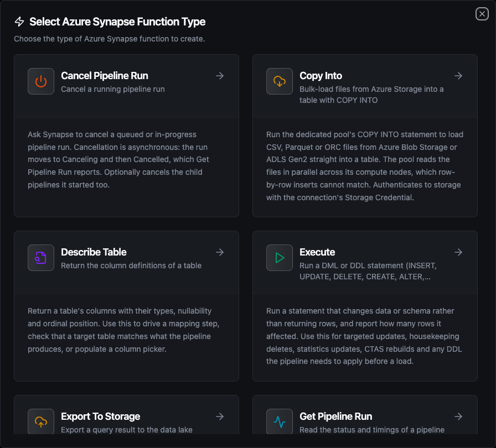Open Describe Table via its arrow
This screenshot has height=448, width=496.
pos(220,252)
